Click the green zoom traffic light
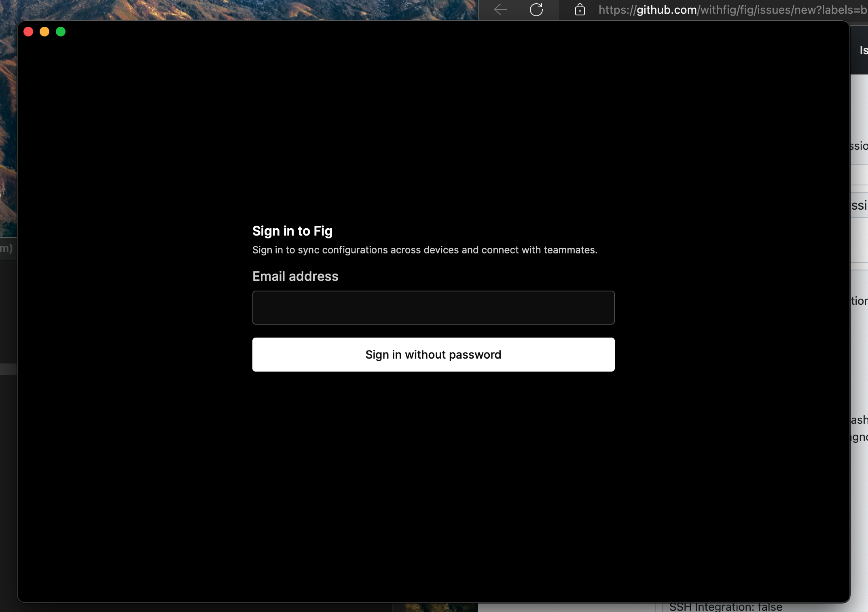Viewport: 868px width, 612px height. 61,31
